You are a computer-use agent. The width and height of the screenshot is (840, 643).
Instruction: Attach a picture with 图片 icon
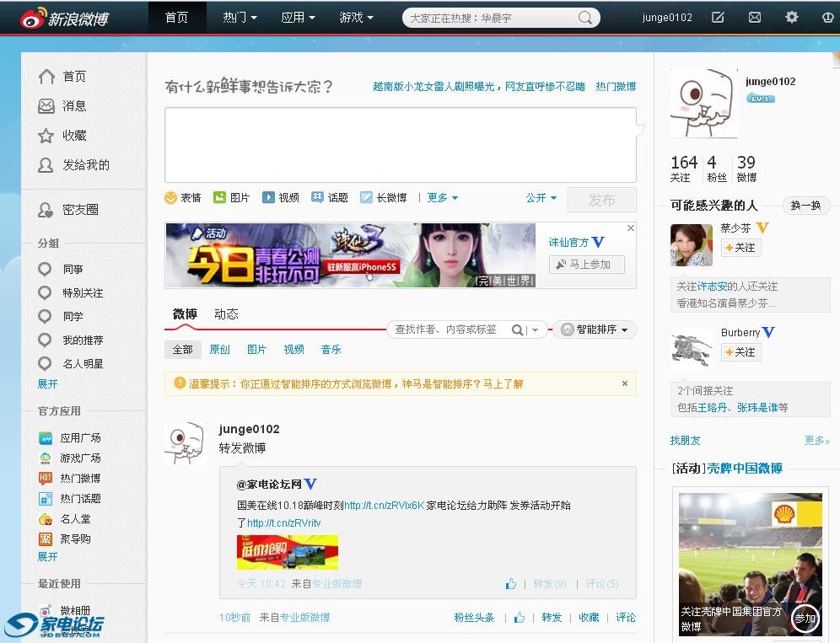tap(231, 198)
